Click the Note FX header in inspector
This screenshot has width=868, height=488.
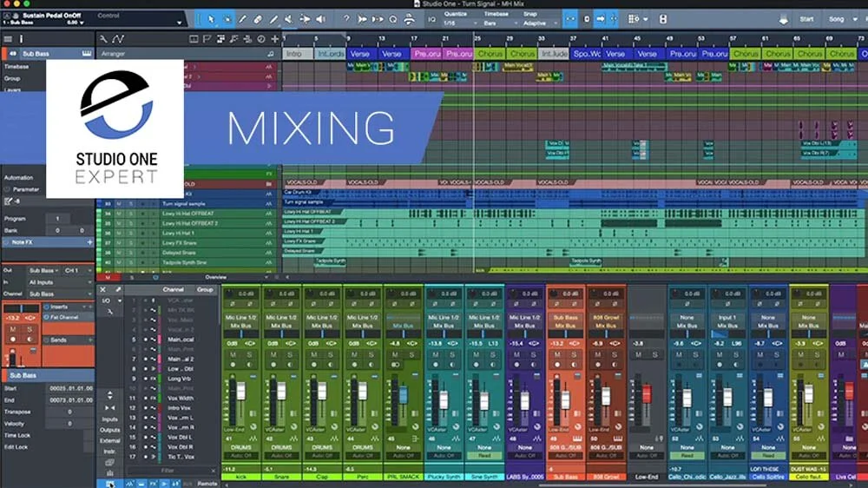pyautogui.click(x=47, y=242)
